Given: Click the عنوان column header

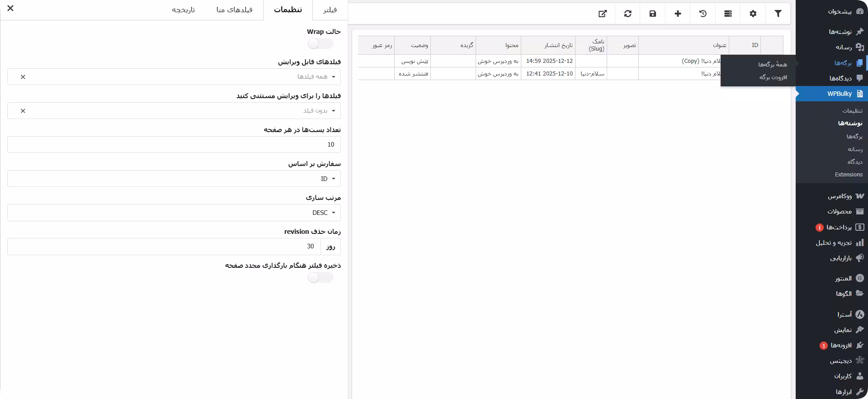Looking at the screenshot, I should 684,45.
